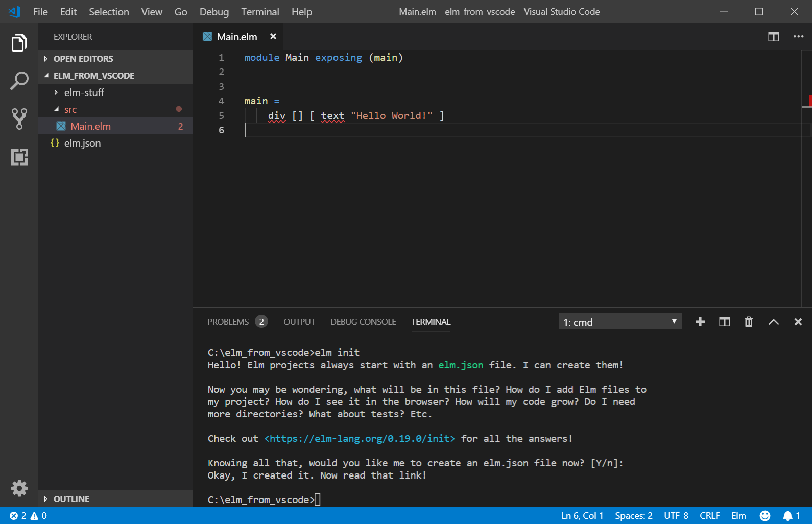The width and height of the screenshot is (812, 524).
Task: Open the Manage gear settings icon
Action: (x=19, y=488)
